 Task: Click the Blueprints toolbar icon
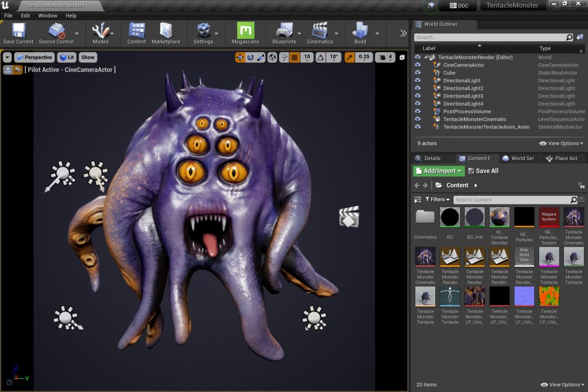tap(284, 33)
